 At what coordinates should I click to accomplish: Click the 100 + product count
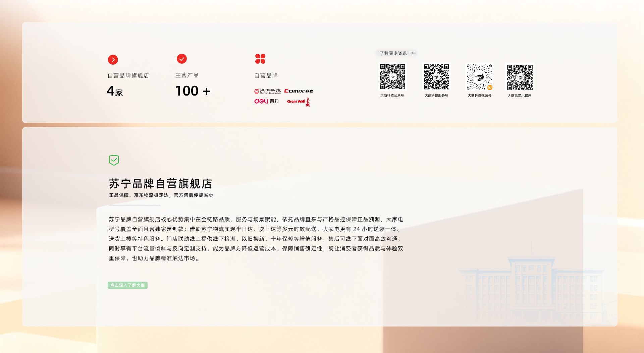click(193, 91)
